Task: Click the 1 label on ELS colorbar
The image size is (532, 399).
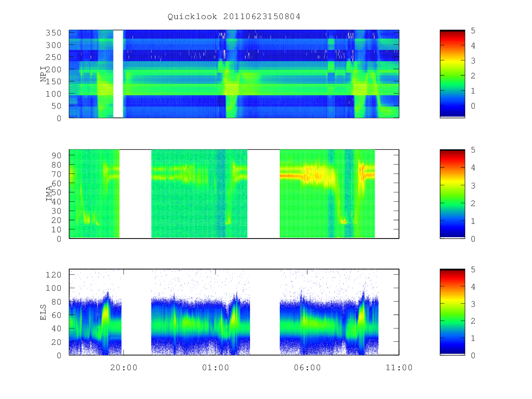Action: (x=473, y=338)
